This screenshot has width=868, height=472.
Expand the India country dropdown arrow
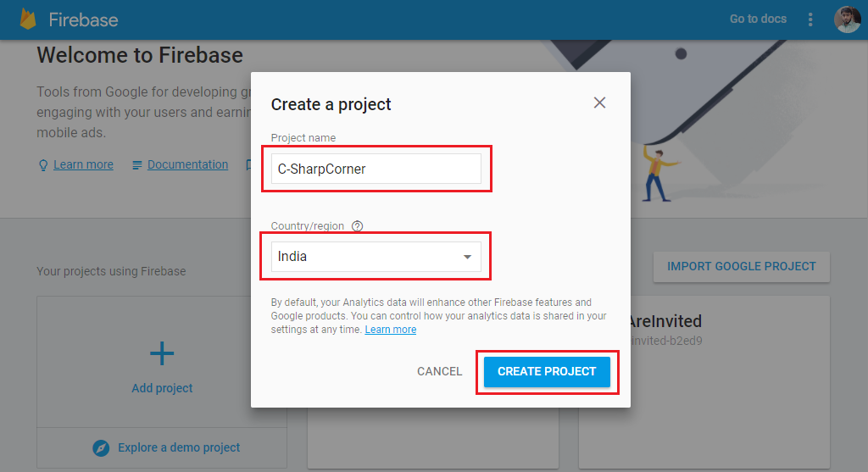coord(467,257)
